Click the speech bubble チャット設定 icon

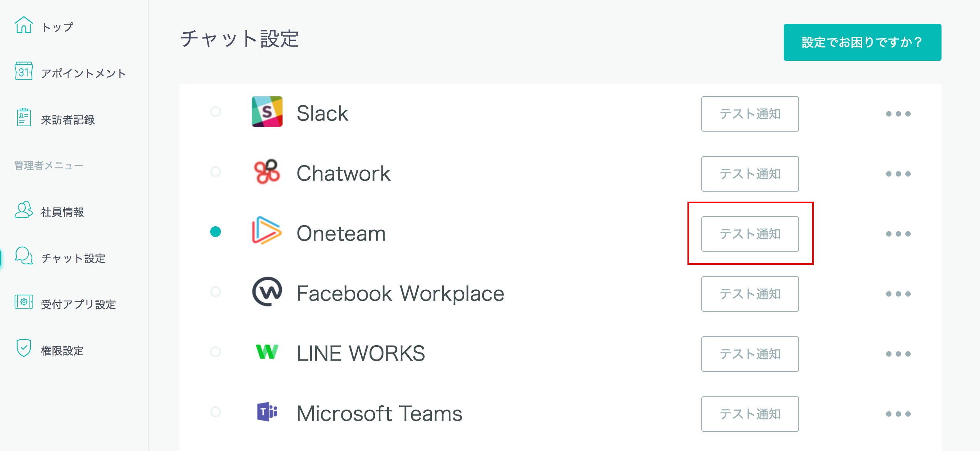23,256
